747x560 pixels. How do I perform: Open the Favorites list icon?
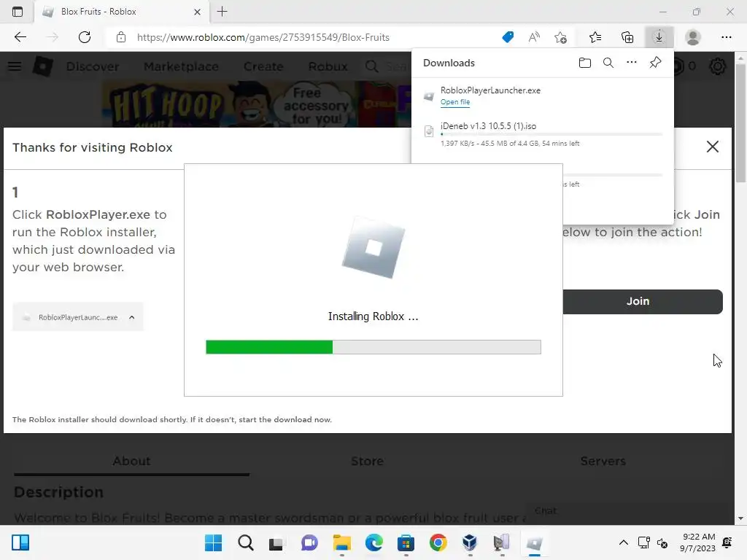(595, 37)
